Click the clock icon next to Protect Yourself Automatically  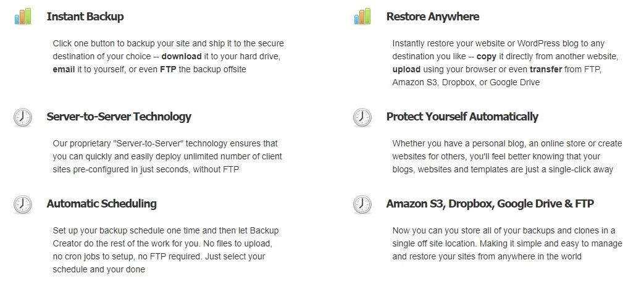pos(362,117)
